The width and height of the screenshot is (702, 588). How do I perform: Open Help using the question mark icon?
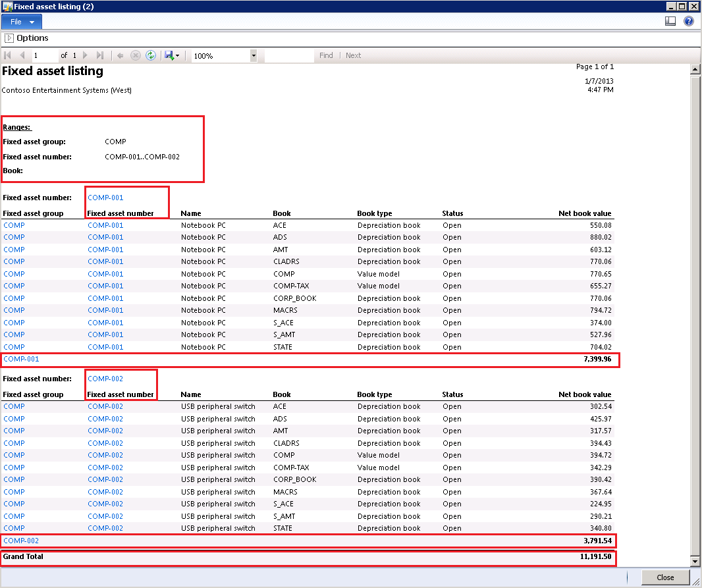pos(689,20)
